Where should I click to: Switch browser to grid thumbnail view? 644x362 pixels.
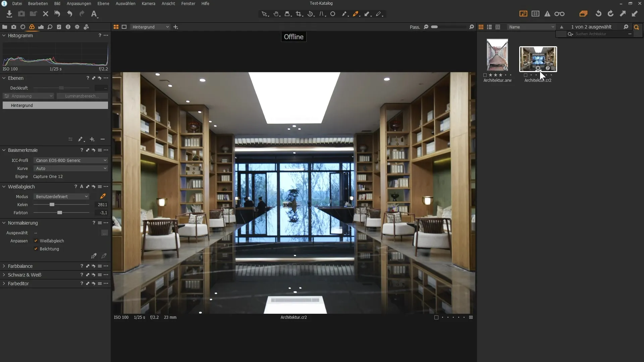coord(481,27)
